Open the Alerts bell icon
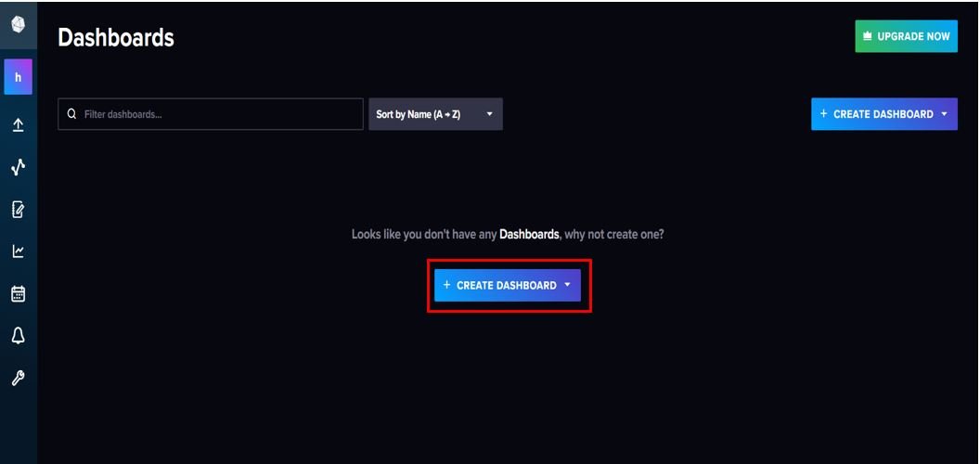Viewport: 980px width, 464px height. point(19,336)
